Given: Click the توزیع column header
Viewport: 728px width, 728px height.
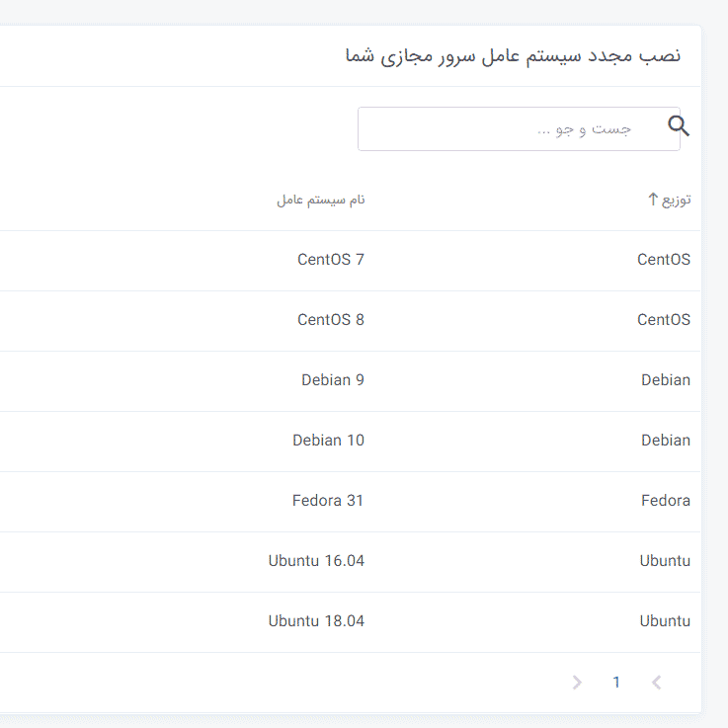Looking at the screenshot, I should tap(676, 200).
